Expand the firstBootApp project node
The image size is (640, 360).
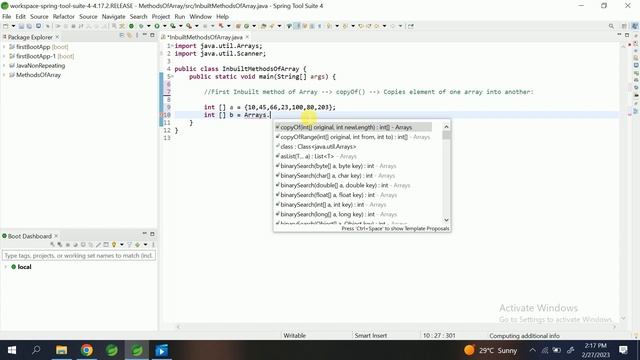pos(4,47)
